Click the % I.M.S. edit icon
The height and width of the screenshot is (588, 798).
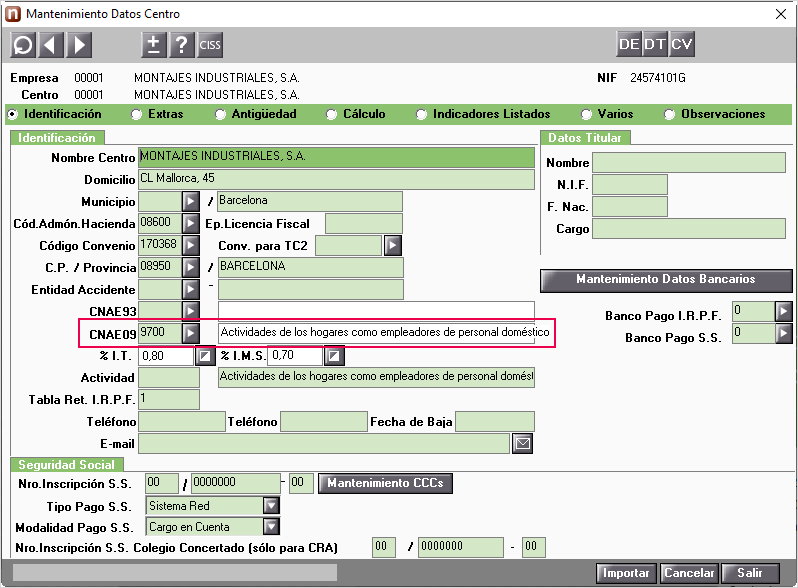click(334, 356)
